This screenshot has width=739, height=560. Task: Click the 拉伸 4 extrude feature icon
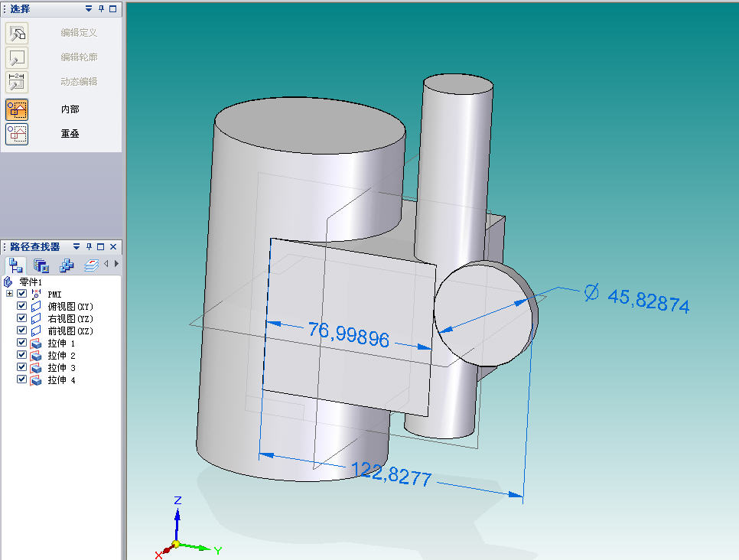(x=36, y=380)
